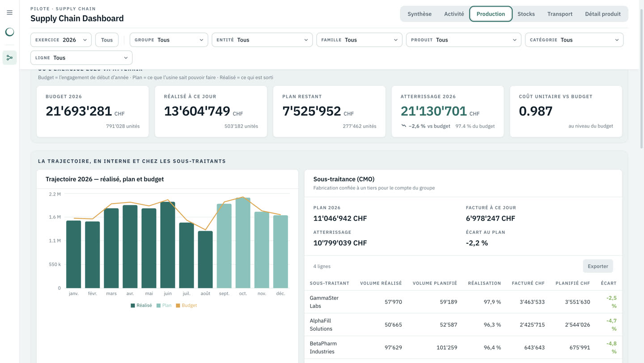Click the page vertical scrollbar
Viewport: 644px width, 363px height.
click(642, 78)
